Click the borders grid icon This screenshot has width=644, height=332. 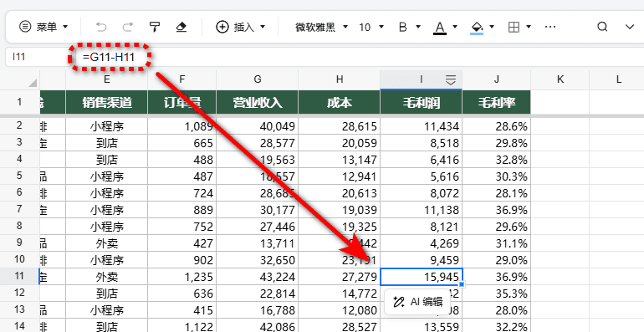coord(514,27)
